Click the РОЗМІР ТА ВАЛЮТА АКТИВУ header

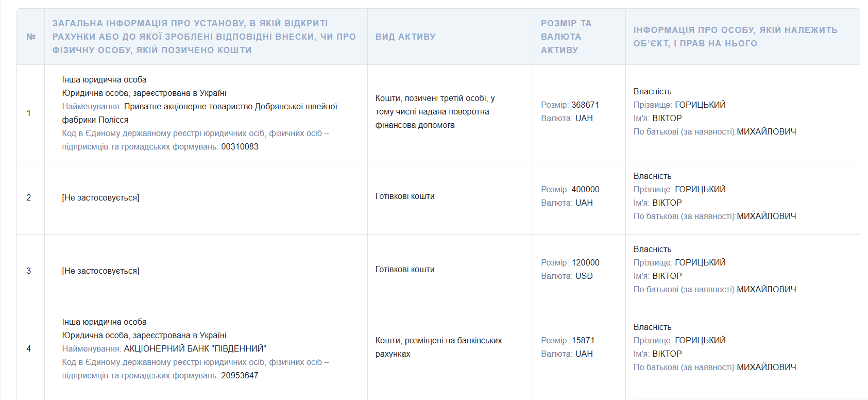click(x=566, y=37)
